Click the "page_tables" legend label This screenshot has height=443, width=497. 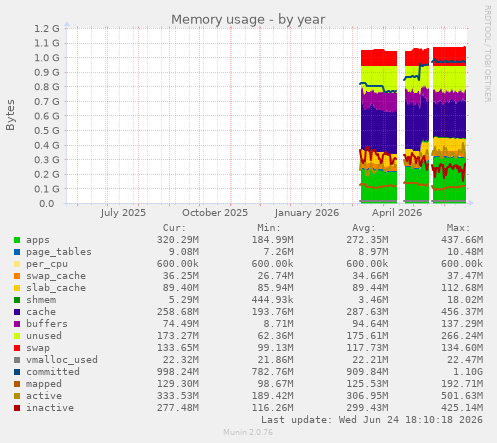pos(59,252)
